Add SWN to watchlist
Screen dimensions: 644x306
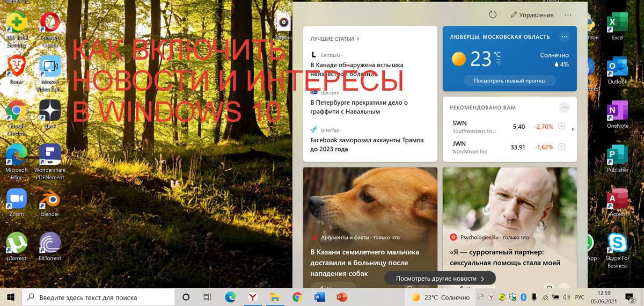tap(561, 127)
